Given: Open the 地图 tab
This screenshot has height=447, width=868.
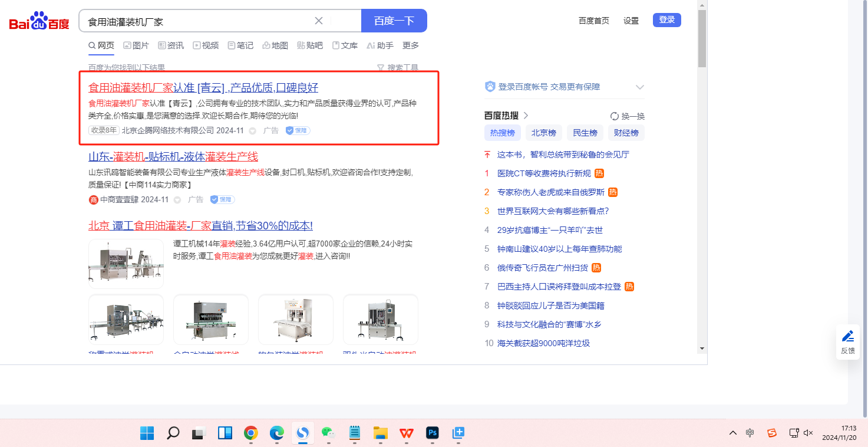Looking at the screenshot, I should click(x=275, y=45).
